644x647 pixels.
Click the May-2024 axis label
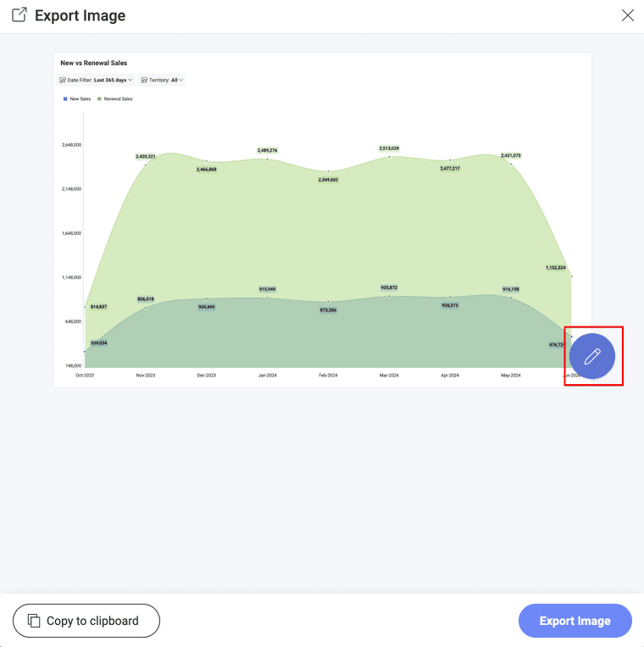[511, 376]
